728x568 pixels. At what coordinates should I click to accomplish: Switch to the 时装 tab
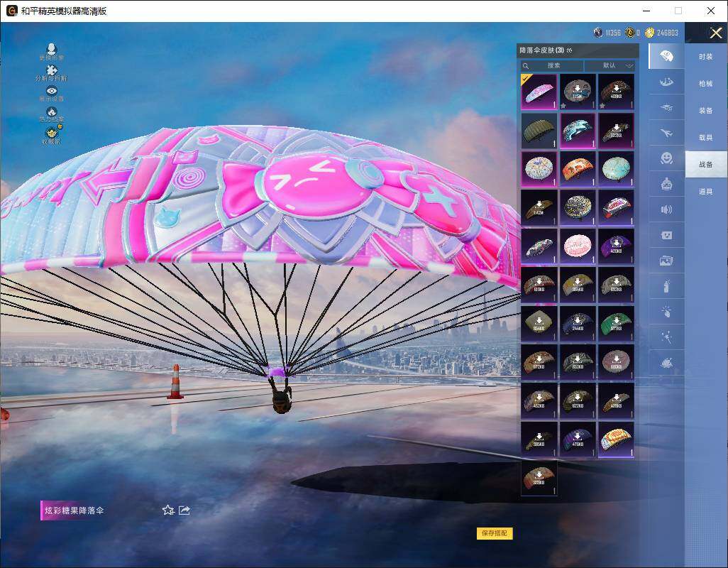click(706, 57)
